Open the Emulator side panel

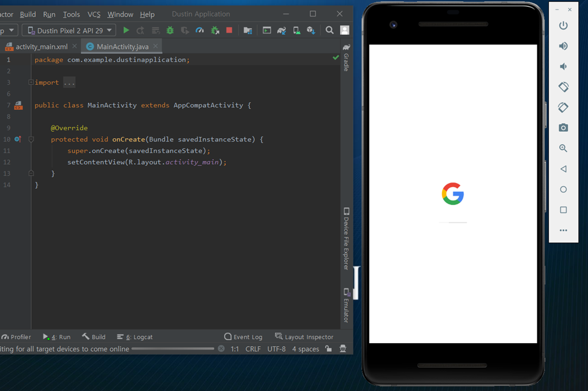346,305
